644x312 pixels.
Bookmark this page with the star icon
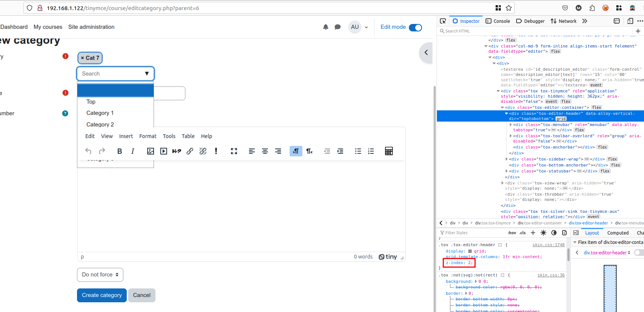pyautogui.click(x=509, y=8)
